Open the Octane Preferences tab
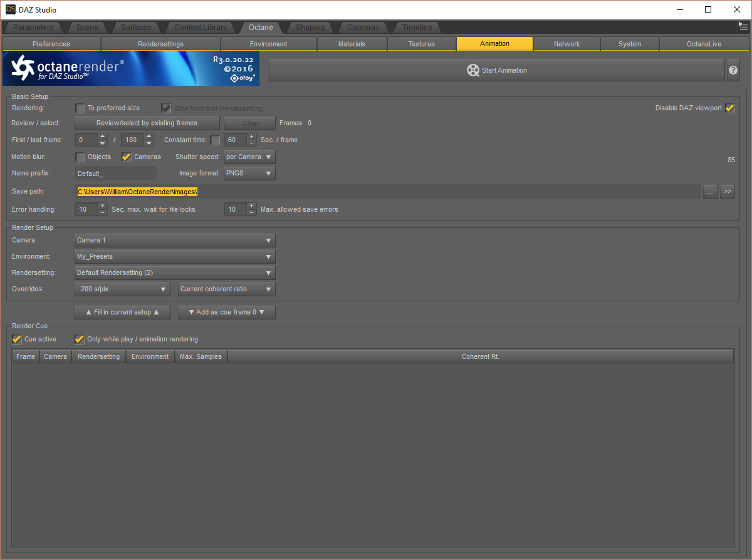 [x=51, y=44]
